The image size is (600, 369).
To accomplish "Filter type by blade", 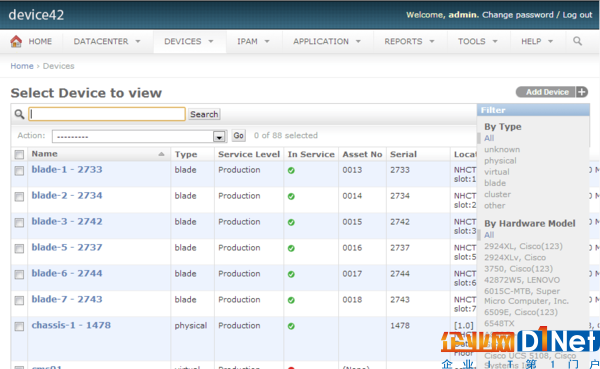I will point(495,183).
